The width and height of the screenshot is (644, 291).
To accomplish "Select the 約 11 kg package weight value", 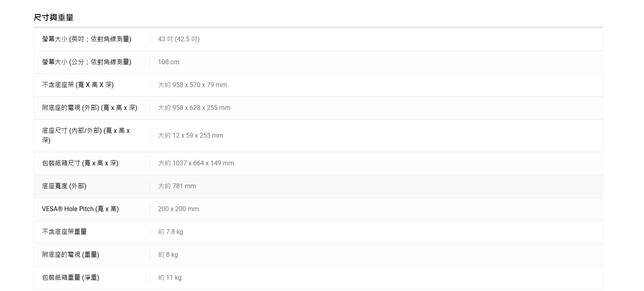I will 170,277.
